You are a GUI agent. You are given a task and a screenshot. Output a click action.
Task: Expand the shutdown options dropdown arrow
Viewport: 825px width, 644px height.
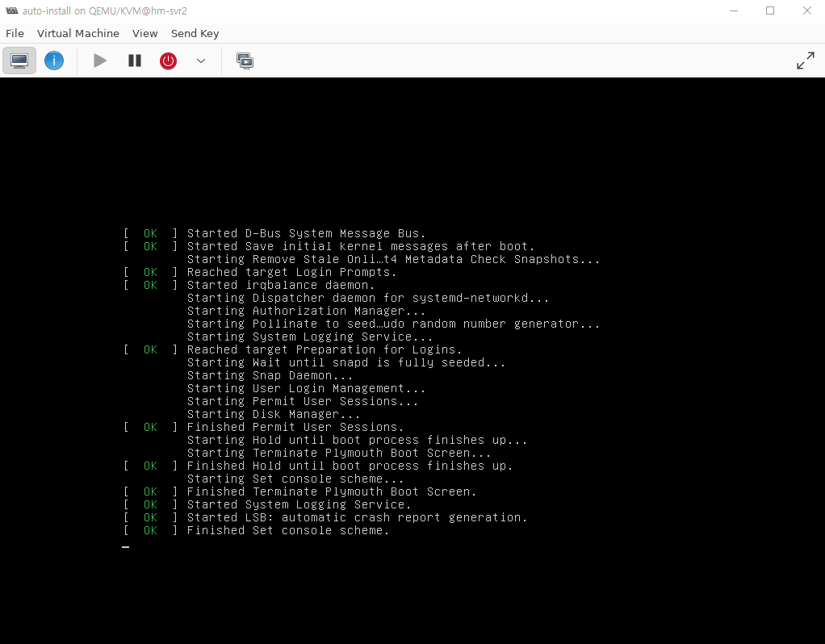pos(201,61)
